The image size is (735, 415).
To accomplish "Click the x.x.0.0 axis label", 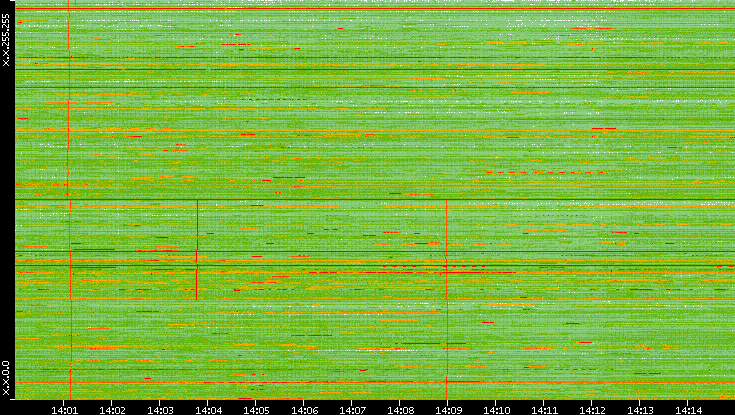I will (x=6, y=378).
